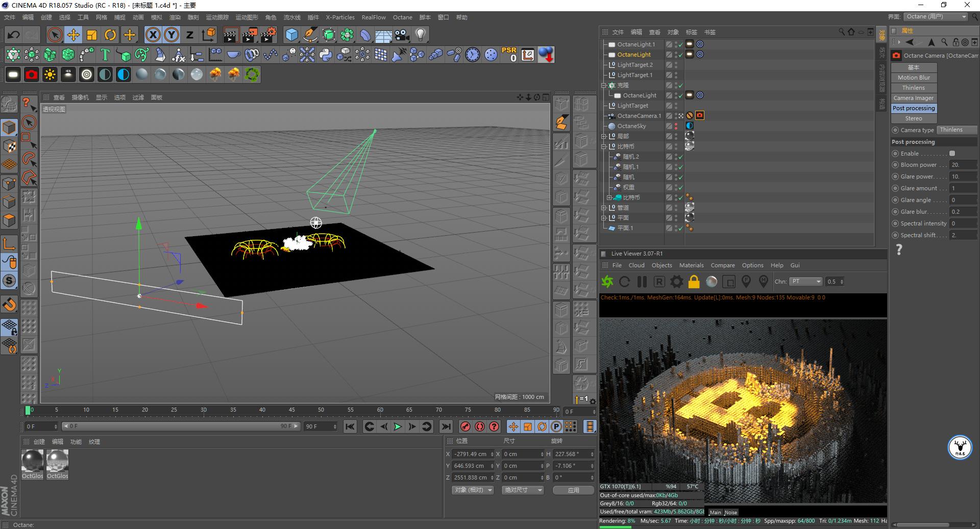Image resolution: width=980 pixels, height=529 pixels.
Task: Expand the 比特币 child object tree node
Action: (x=609, y=197)
